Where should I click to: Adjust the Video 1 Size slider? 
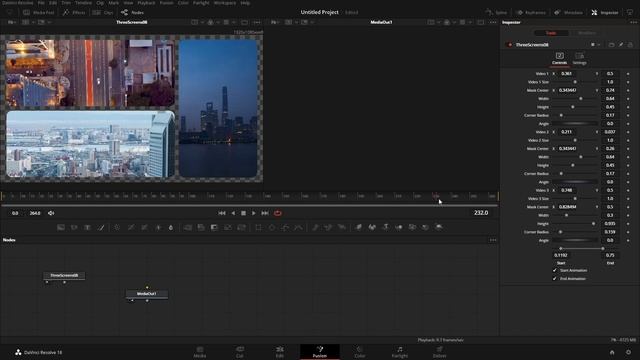pos(576,82)
